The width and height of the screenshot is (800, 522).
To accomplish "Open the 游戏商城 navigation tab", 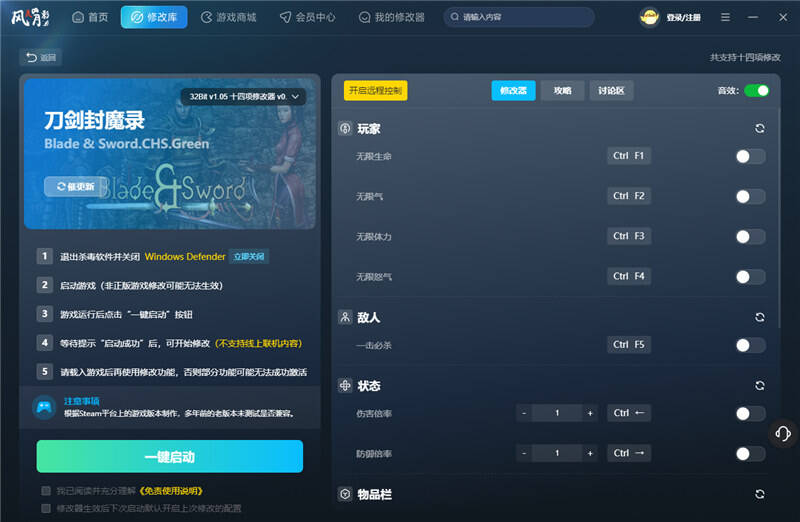I will click(x=228, y=17).
